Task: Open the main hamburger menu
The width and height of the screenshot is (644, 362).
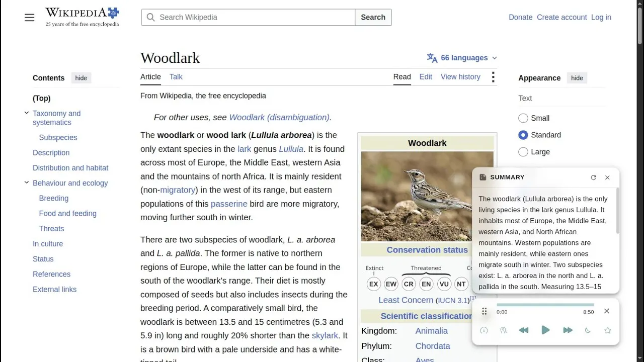Action: point(30,18)
